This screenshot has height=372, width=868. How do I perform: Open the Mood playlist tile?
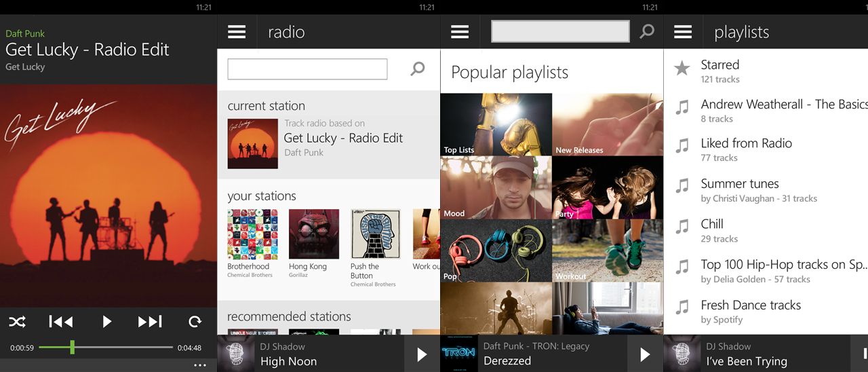496,187
